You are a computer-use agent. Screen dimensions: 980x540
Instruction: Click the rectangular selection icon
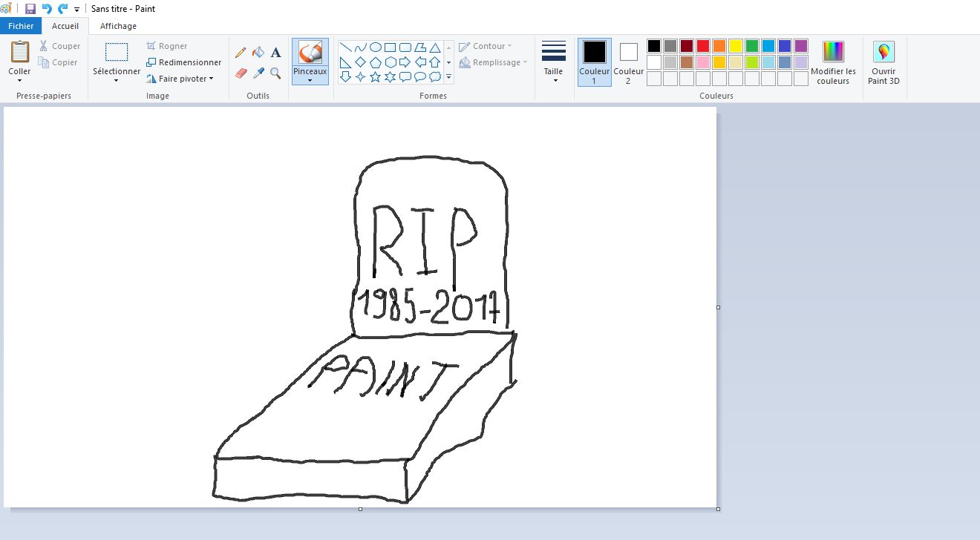(x=117, y=52)
